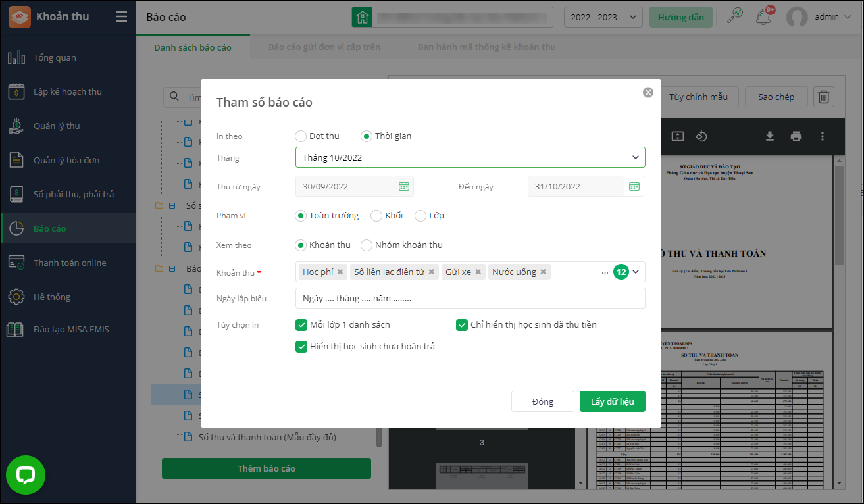Viewport: 864px width, 504px height.
Task: Click the Ngày lập biểu input field
Action: [x=470, y=298]
